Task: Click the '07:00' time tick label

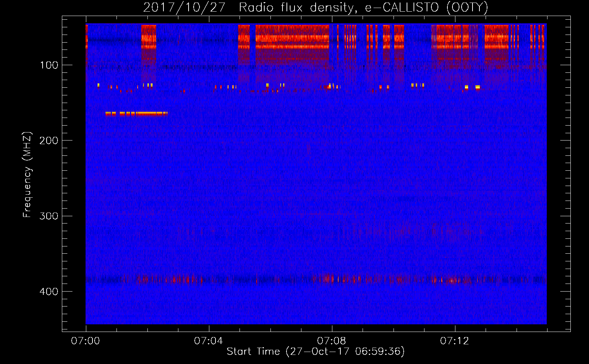Action: (x=86, y=341)
